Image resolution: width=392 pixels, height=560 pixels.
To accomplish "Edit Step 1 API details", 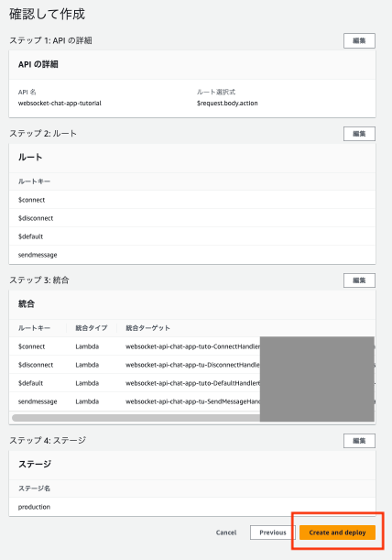I will click(x=359, y=40).
